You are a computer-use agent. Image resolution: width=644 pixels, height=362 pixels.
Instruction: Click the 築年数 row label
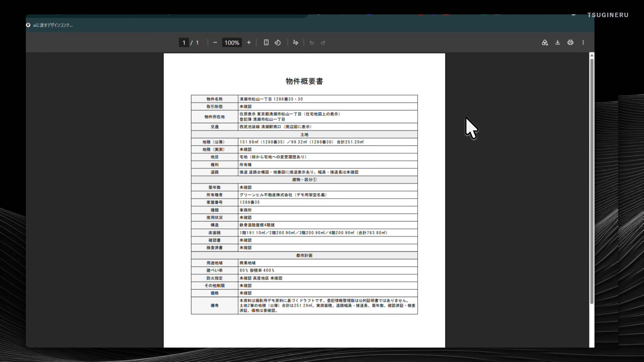coord(214,187)
